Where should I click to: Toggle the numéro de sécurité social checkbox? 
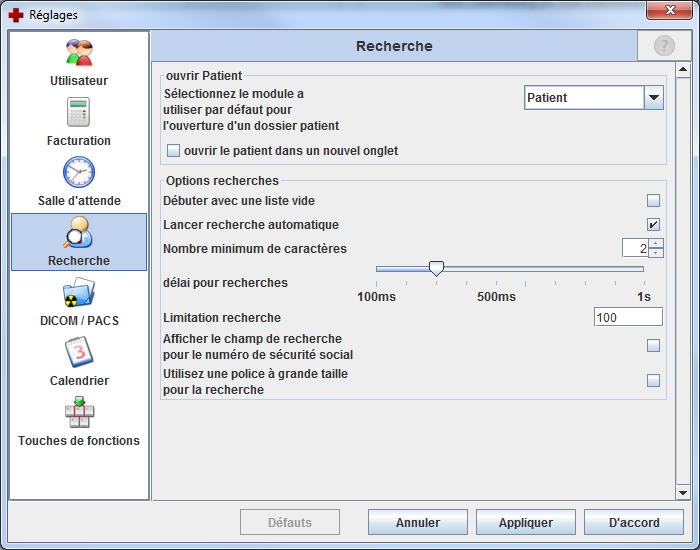pyautogui.click(x=653, y=346)
